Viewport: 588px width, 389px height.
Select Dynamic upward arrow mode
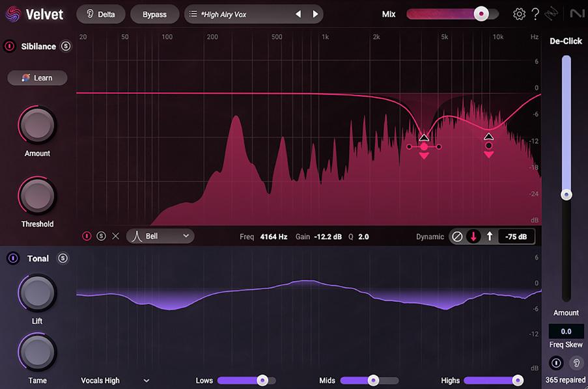(490, 237)
